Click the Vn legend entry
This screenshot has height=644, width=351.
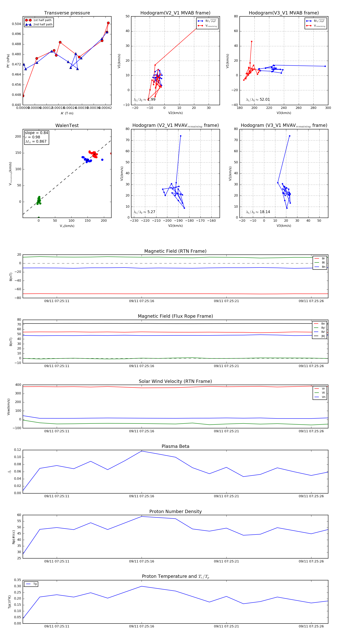320,397
